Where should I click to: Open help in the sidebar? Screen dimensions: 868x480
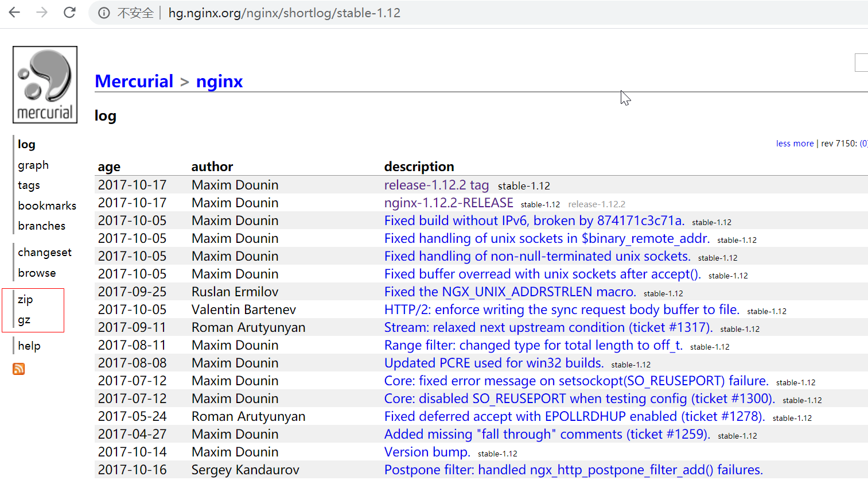click(x=29, y=346)
